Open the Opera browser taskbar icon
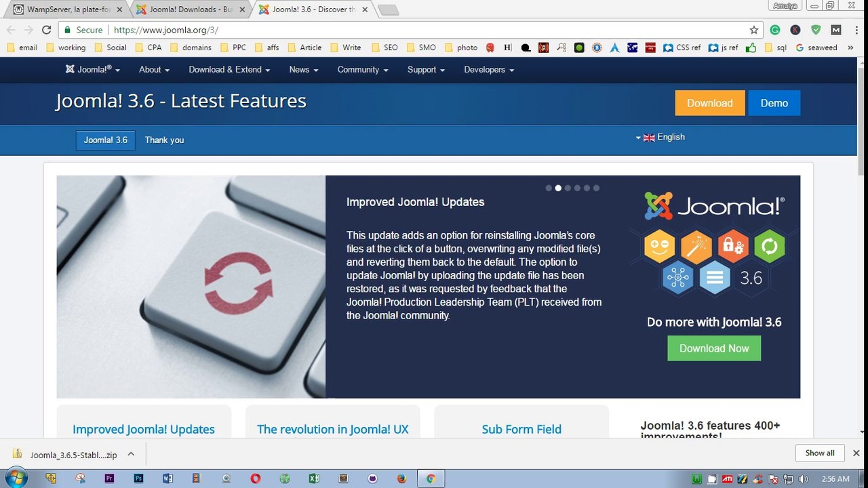 click(x=255, y=478)
